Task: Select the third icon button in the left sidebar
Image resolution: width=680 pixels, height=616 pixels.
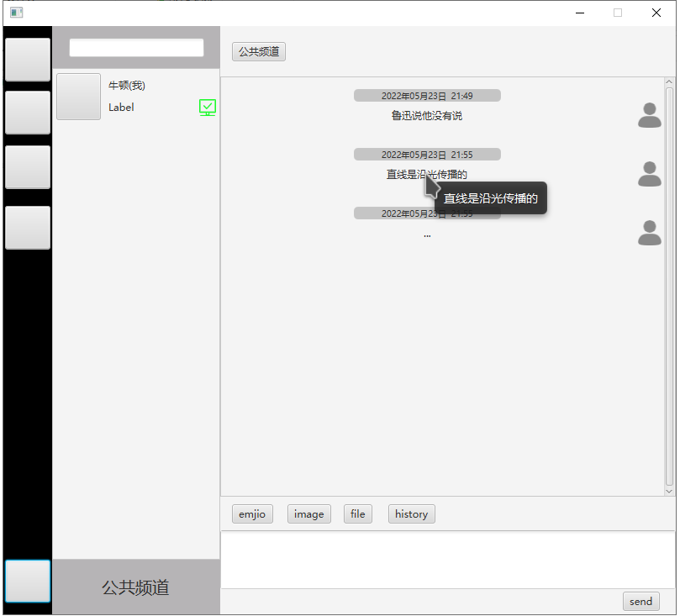Action: [28, 166]
